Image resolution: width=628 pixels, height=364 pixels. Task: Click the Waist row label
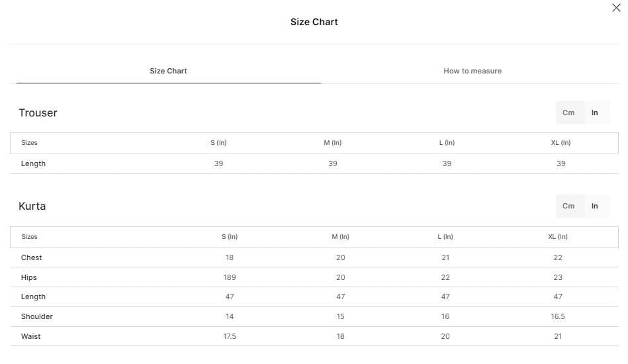click(31, 336)
